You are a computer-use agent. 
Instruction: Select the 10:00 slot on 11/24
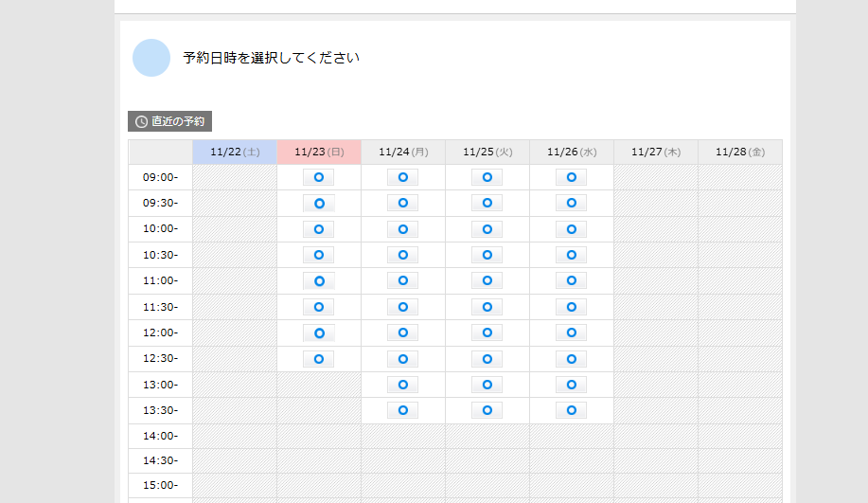(x=402, y=229)
